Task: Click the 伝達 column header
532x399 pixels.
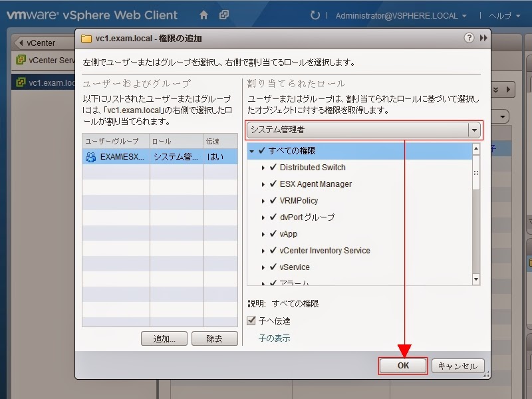Action: tap(221, 141)
